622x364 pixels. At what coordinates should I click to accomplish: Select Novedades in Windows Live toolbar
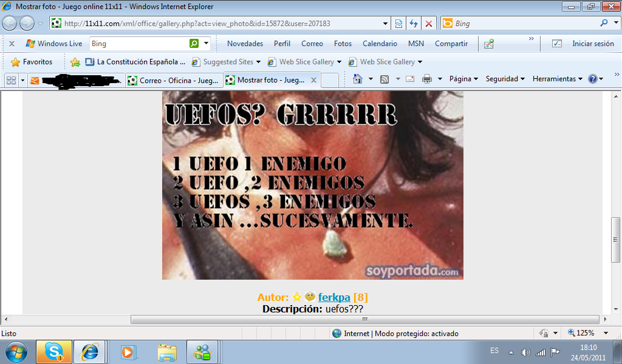pos(245,44)
